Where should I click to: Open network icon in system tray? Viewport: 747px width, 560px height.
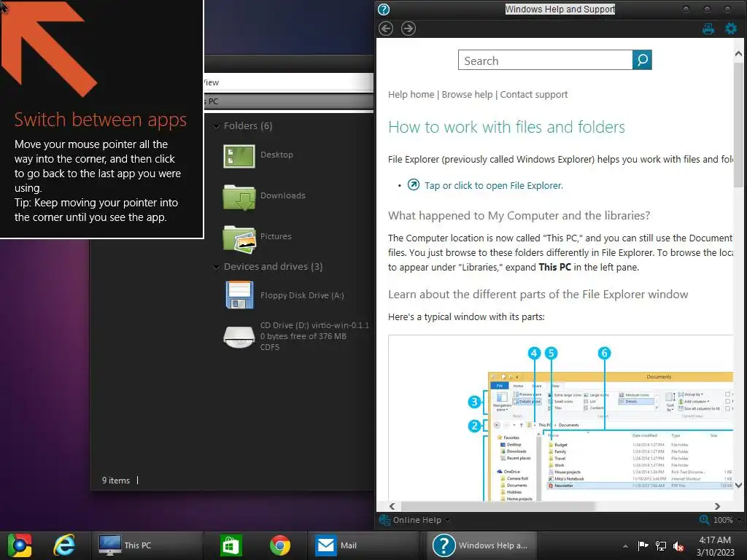point(661,545)
